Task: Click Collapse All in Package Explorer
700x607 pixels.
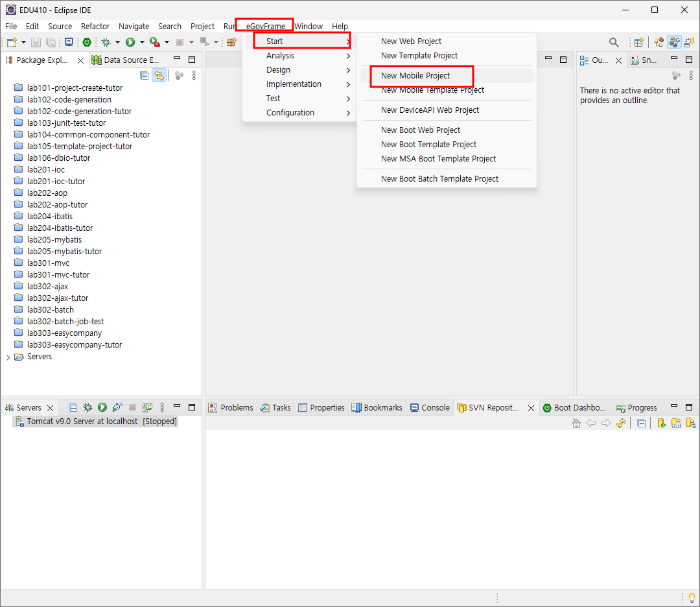Action: click(x=144, y=75)
